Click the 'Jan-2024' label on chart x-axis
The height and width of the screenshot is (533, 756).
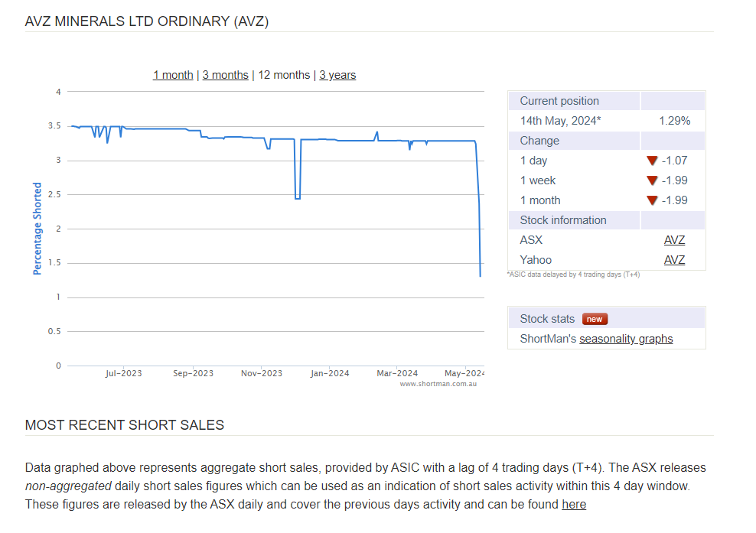coord(330,373)
